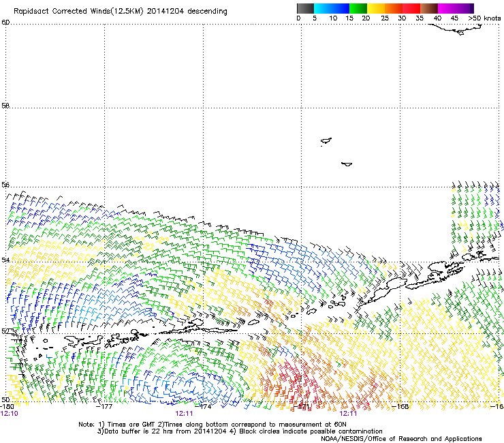Click the '25' legend tick label
The image size is (504, 443).
click(385, 18)
